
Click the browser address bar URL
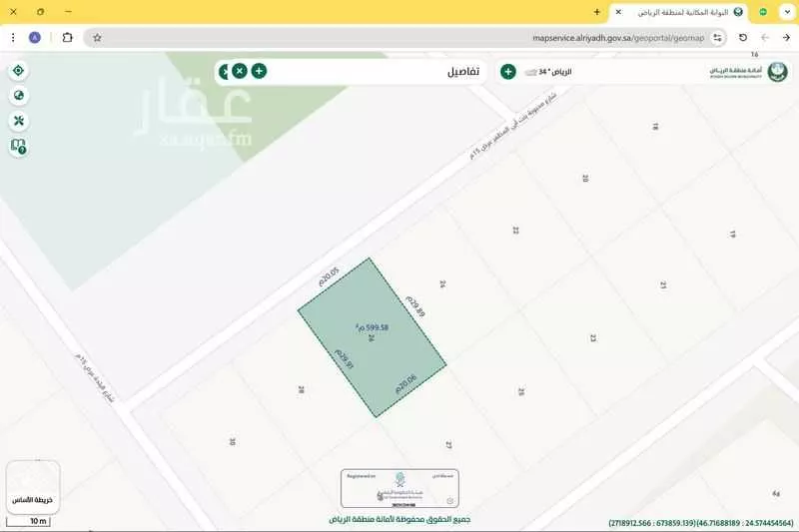618,38
